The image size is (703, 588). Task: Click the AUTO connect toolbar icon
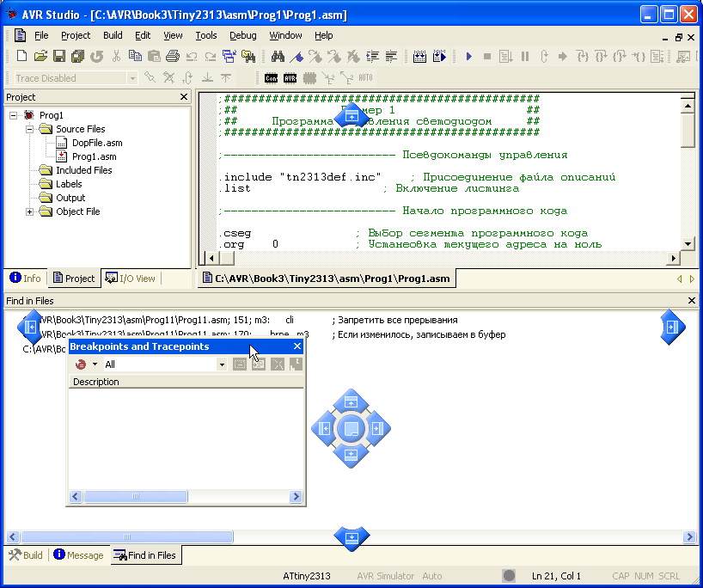pyautogui.click(x=365, y=77)
